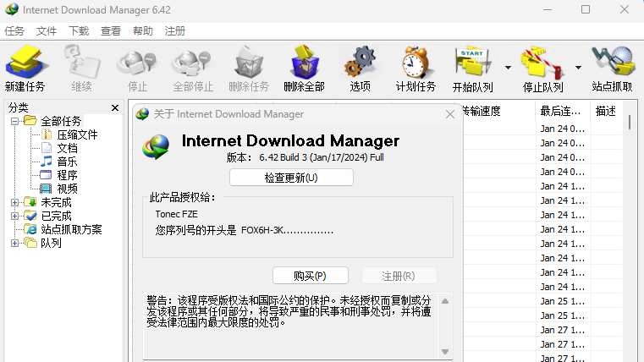
Task: Open the 查看 menu
Action: point(111,31)
